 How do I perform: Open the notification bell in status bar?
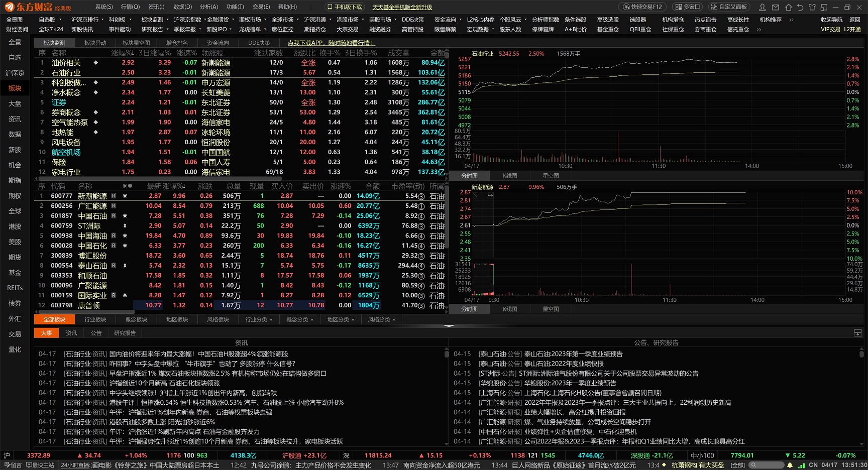790,465
